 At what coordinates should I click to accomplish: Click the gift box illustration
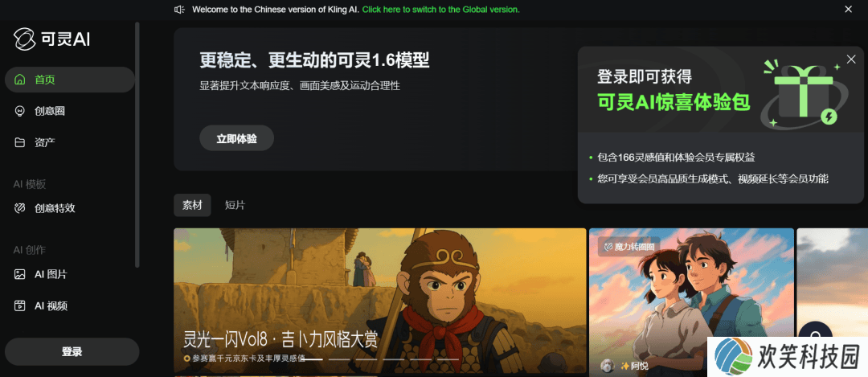[x=801, y=93]
